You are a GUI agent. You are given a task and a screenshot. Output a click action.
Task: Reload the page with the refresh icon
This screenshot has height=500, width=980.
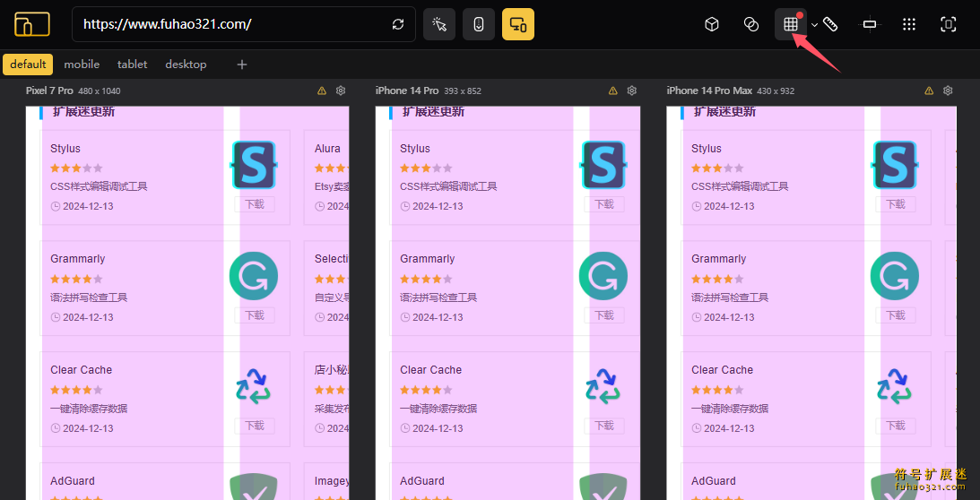pos(398,24)
